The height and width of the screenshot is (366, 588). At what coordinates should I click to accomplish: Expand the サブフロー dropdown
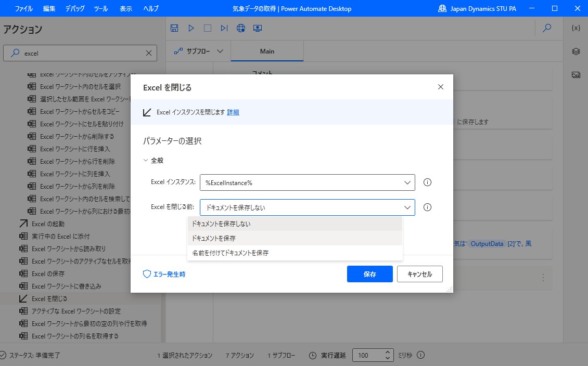point(220,51)
